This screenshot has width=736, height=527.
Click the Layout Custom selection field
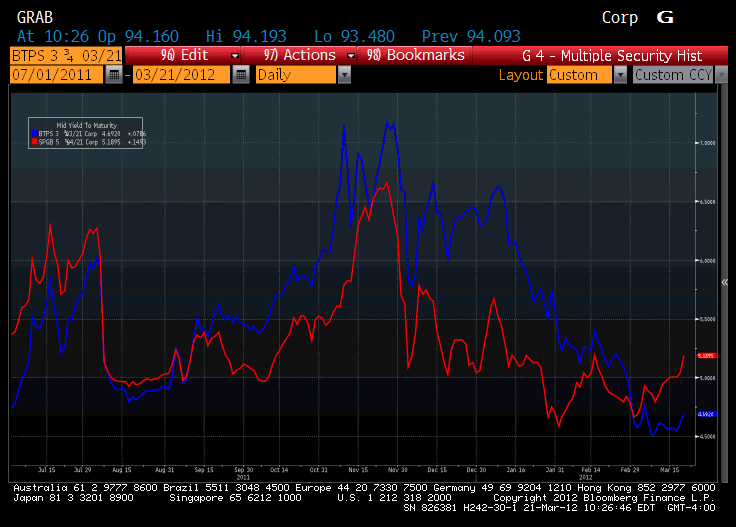pos(580,75)
